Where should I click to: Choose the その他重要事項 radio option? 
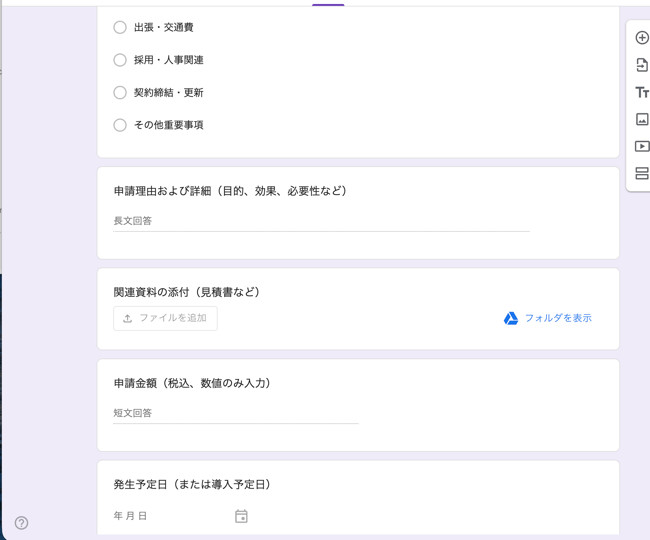[x=120, y=125]
